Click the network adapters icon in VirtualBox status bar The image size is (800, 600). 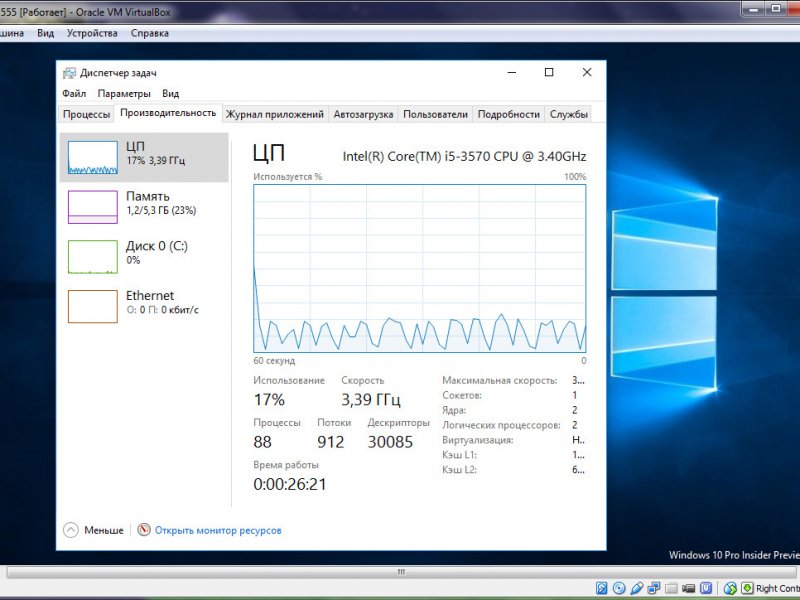click(654, 588)
